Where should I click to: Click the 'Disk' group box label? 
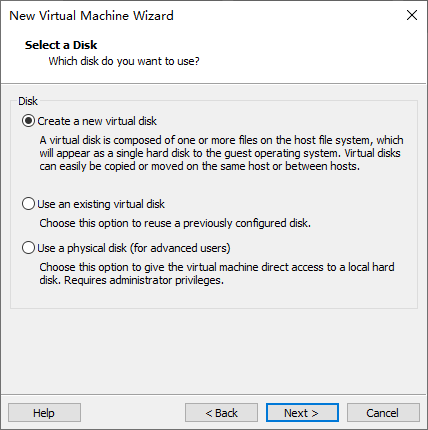(x=28, y=101)
